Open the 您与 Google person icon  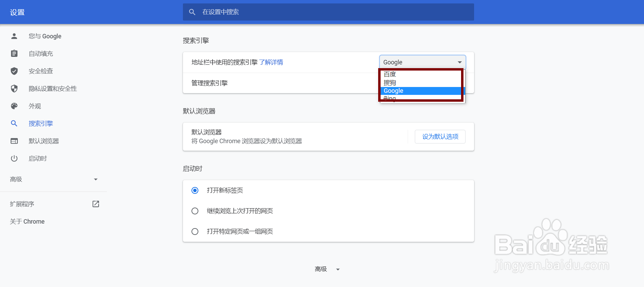14,36
